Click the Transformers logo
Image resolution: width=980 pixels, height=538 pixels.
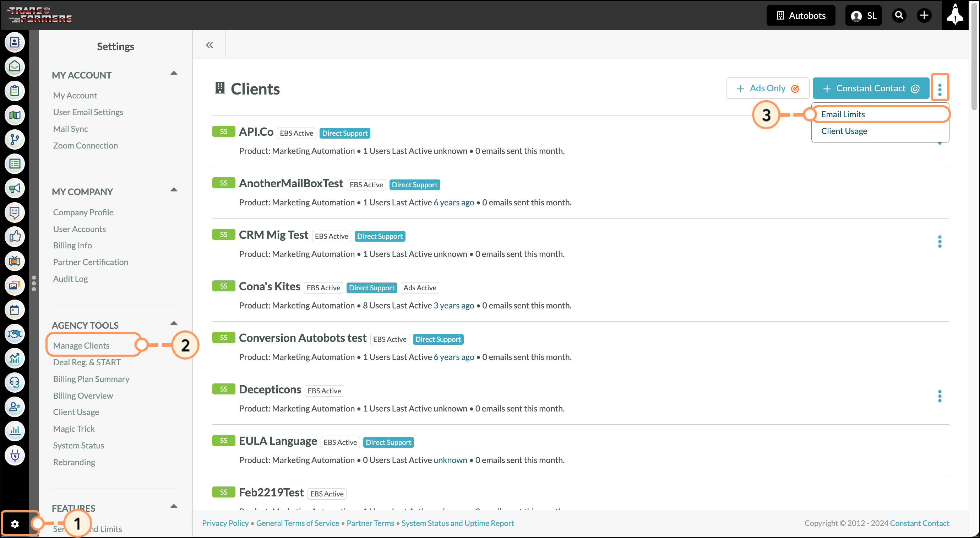point(39,15)
